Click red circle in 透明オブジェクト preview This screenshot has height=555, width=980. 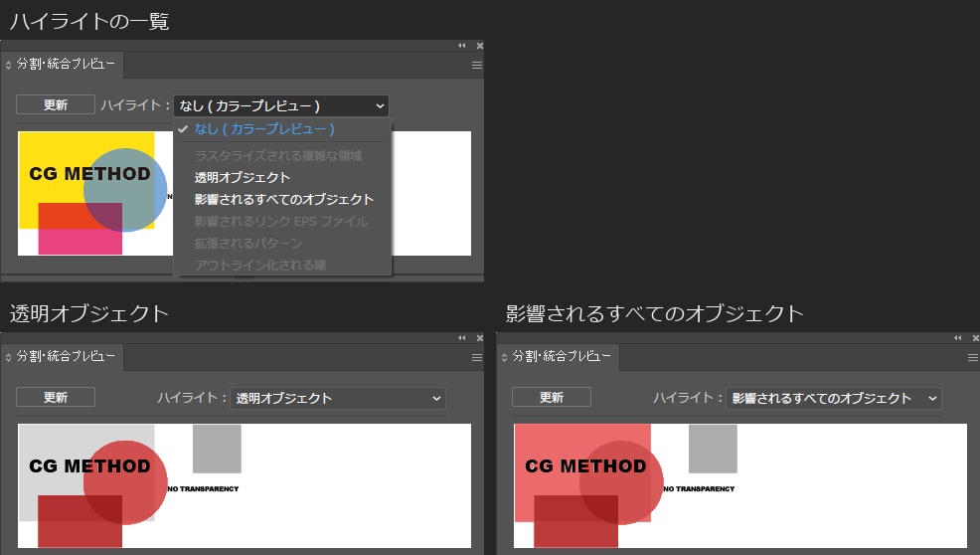pyautogui.click(x=125, y=482)
